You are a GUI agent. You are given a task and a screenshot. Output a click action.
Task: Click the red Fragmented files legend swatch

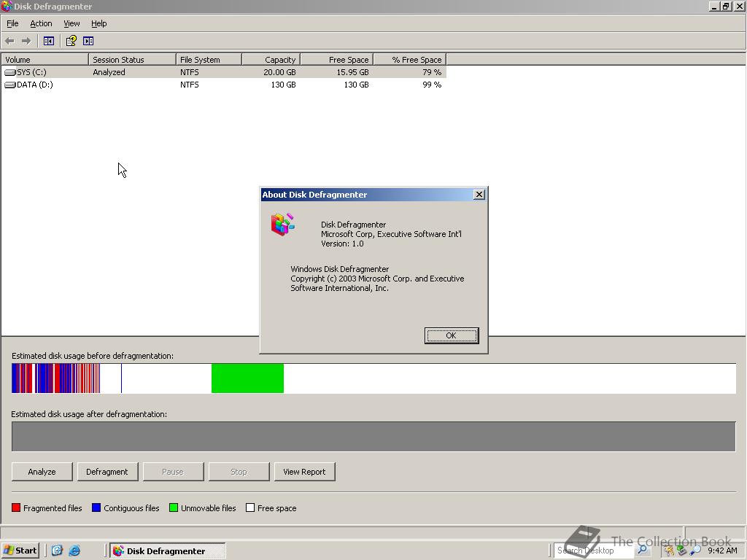click(x=16, y=507)
